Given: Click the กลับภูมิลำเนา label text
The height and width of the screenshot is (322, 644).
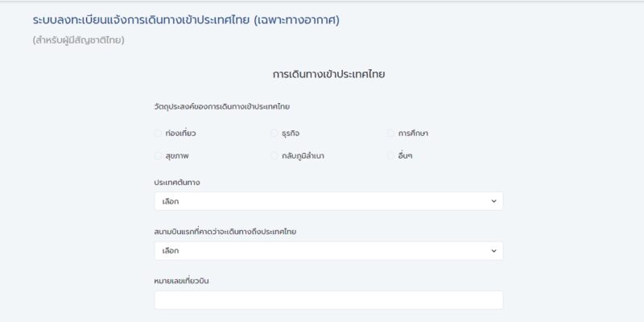Looking at the screenshot, I should (303, 155).
